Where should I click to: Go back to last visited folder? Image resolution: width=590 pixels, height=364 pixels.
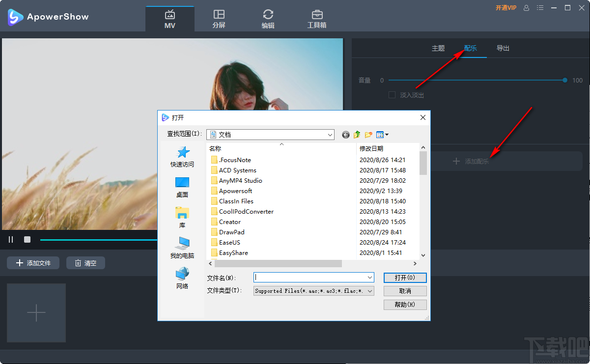pos(346,135)
